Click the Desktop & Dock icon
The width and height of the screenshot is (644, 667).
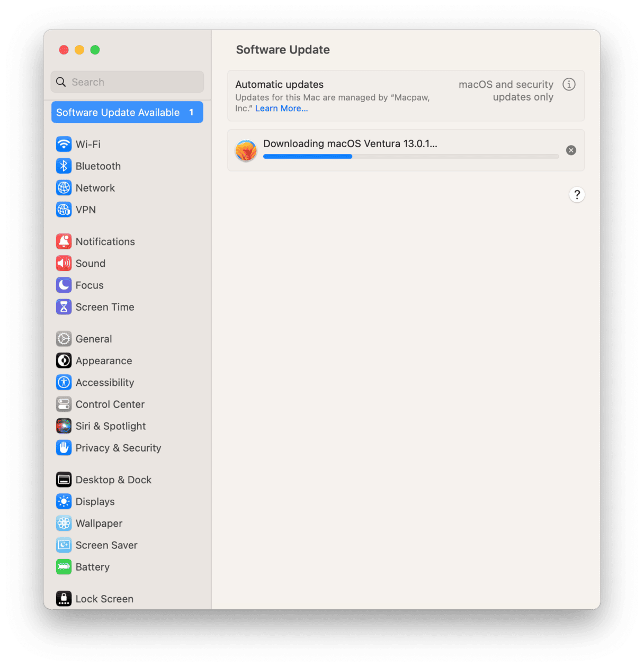[64, 480]
